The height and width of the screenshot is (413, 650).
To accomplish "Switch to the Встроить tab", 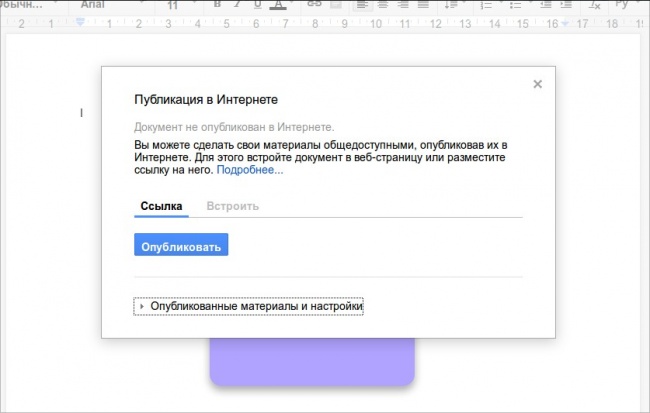I will coord(233,206).
